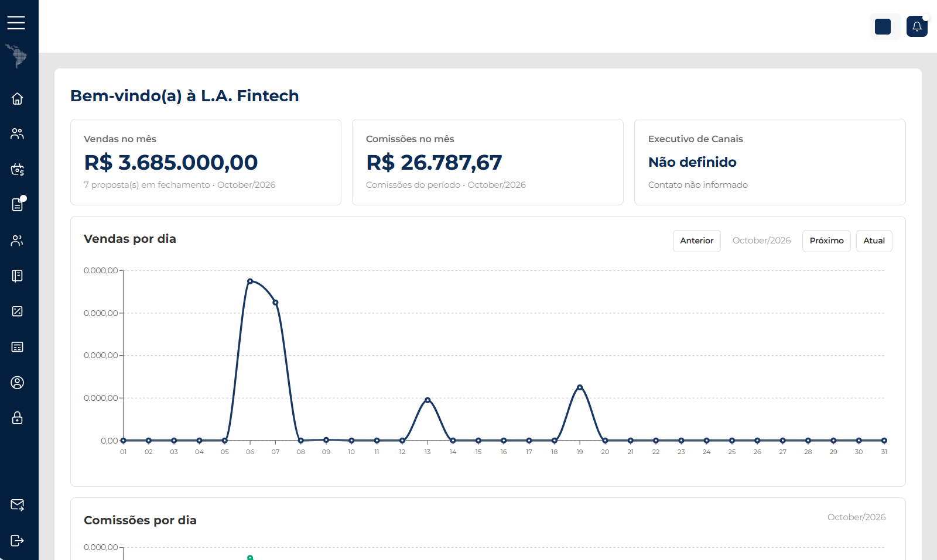The image size is (937, 560).
Task: Open the calculator/table icon in sidebar
Action: click(18, 347)
